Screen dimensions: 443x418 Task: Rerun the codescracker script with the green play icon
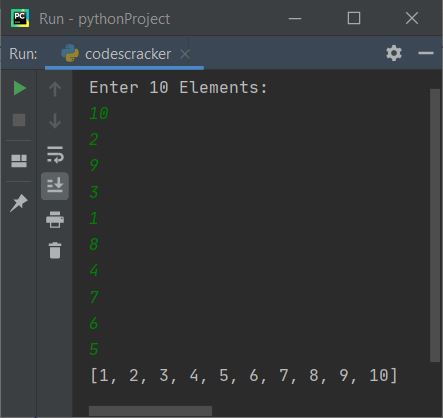tap(20, 88)
